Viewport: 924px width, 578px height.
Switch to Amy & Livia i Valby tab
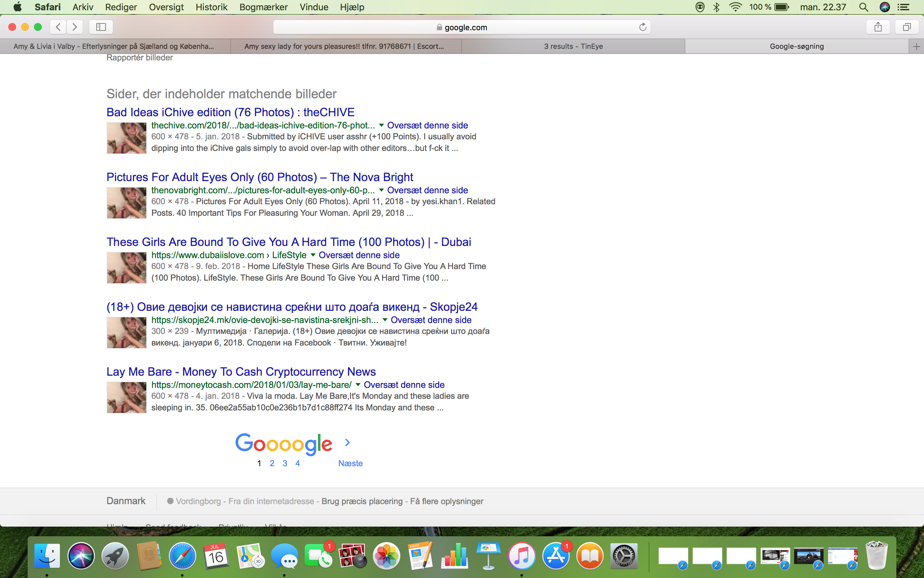(115, 46)
